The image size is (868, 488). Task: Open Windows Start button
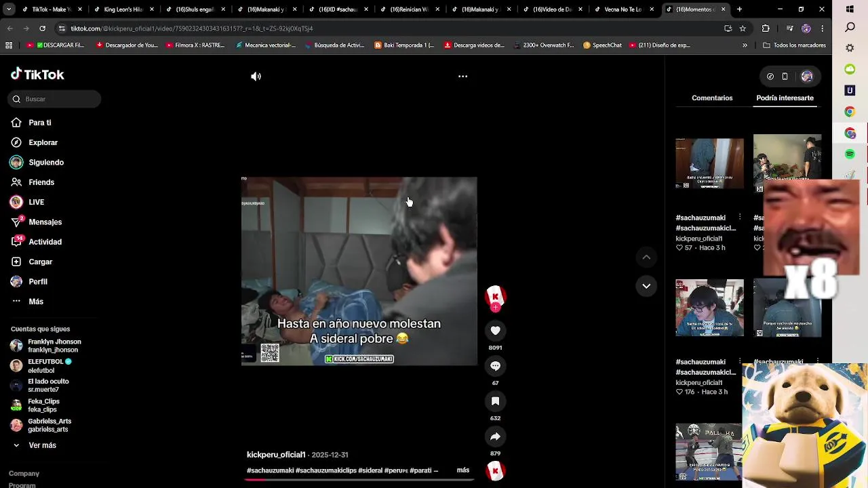[x=850, y=9]
